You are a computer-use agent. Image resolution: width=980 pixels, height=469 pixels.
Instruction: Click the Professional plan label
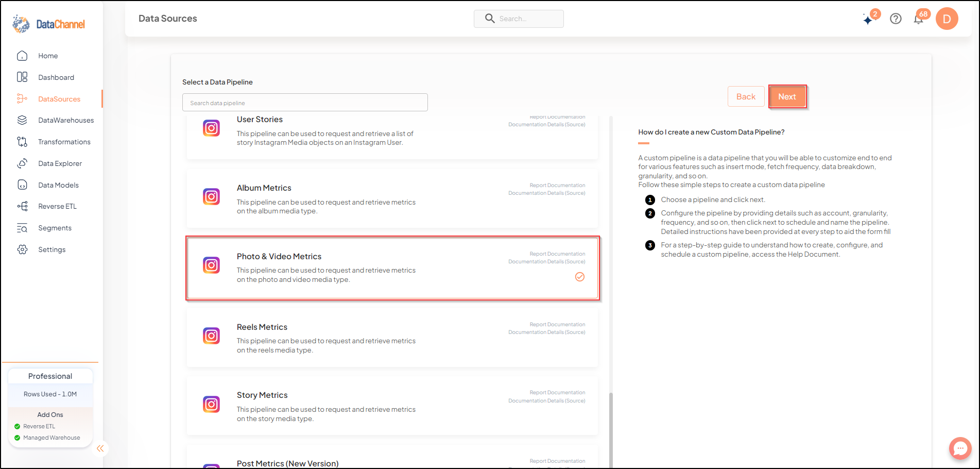click(50, 376)
